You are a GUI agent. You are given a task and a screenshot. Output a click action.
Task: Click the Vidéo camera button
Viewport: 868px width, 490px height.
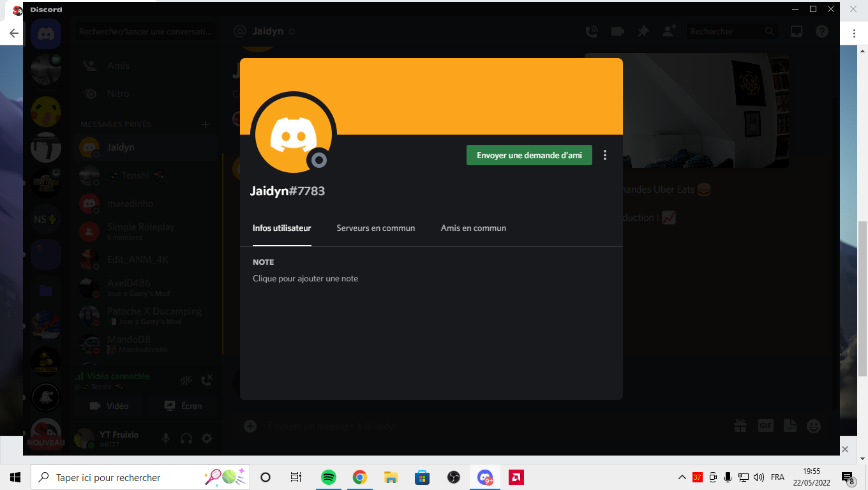(x=109, y=406)
